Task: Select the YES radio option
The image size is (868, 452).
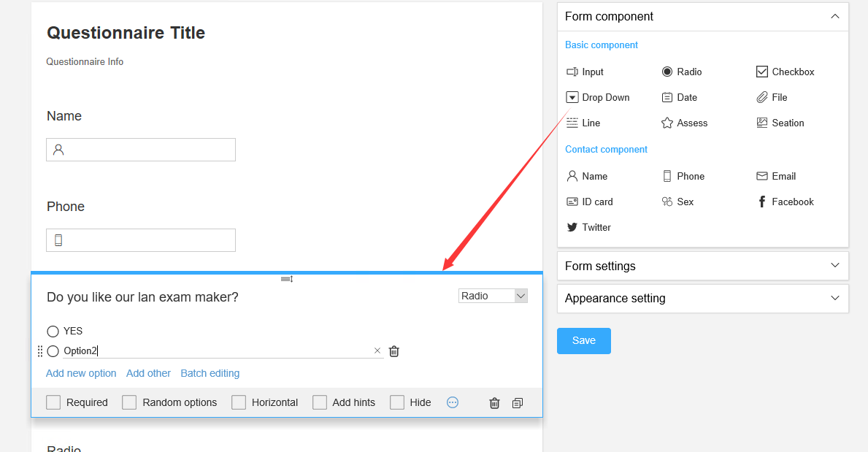Action: coord(53,332)
